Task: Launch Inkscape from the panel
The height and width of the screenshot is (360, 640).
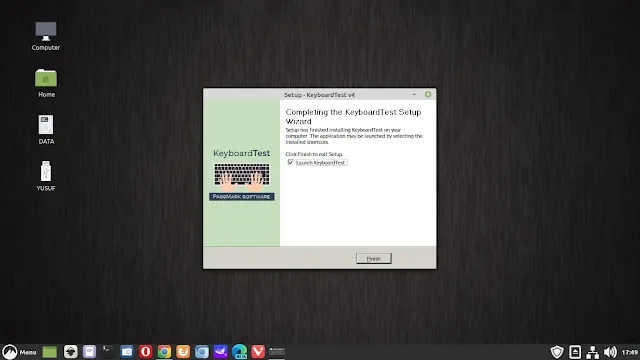Action: point(71,351)
